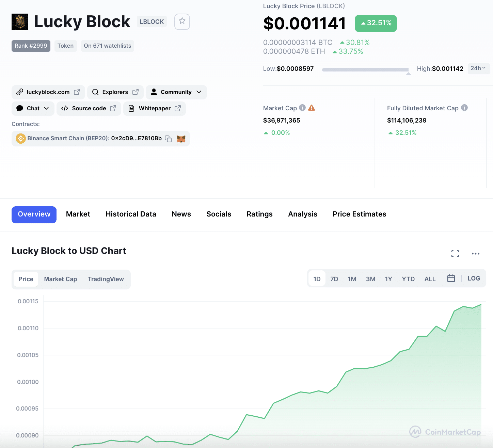Click the Chat speech bubble icon
Viewport: 493px width, 448px height.
[20, 108]
